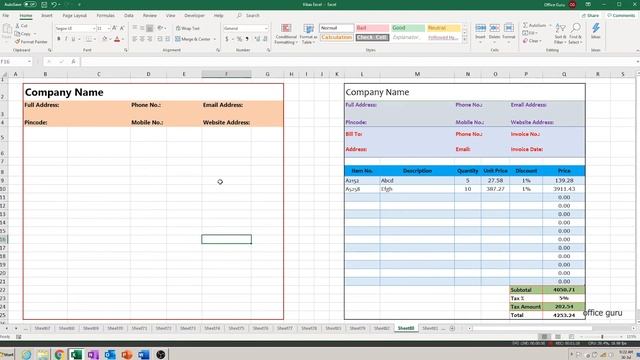This screenshot has height=360, width=640.
Task: Click the Accounting dollar-sign icon
Action: 227,39
